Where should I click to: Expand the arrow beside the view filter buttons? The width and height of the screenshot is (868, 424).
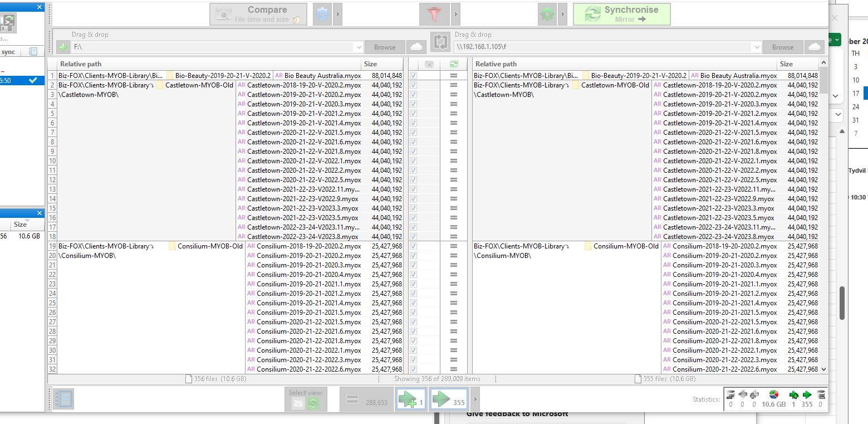click(474, 399)
